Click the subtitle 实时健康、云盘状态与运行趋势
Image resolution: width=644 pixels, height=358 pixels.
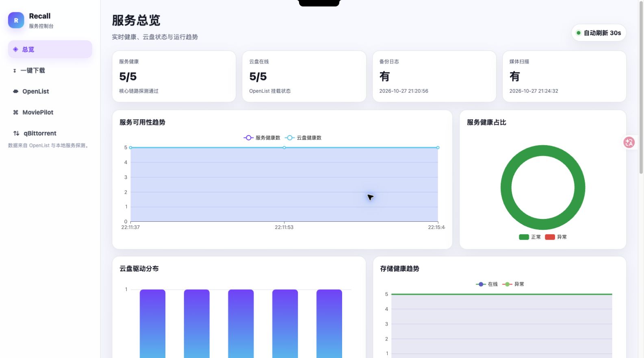click(155, 37)
